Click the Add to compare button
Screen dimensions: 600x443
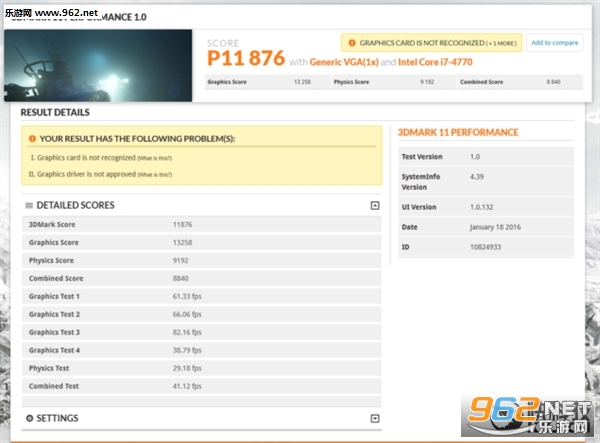click(x=554, y=42)
